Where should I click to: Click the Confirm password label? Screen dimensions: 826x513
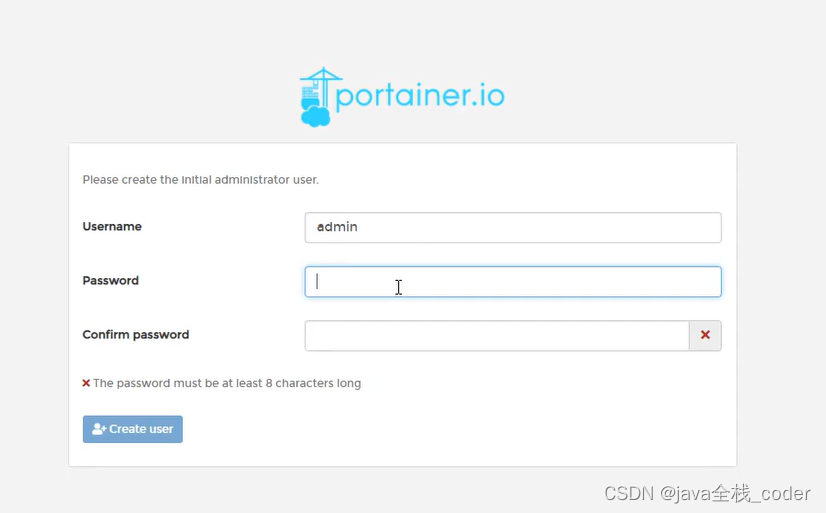(136, 335)
